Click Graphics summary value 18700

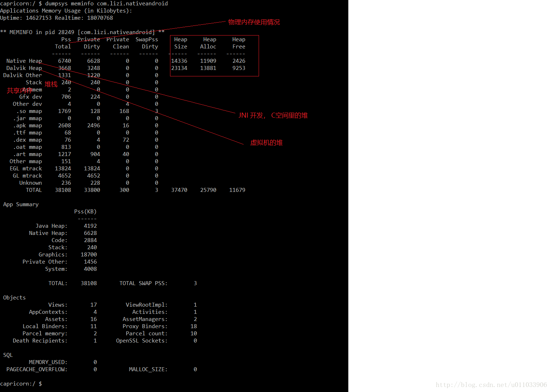click(x=89, y=255)
